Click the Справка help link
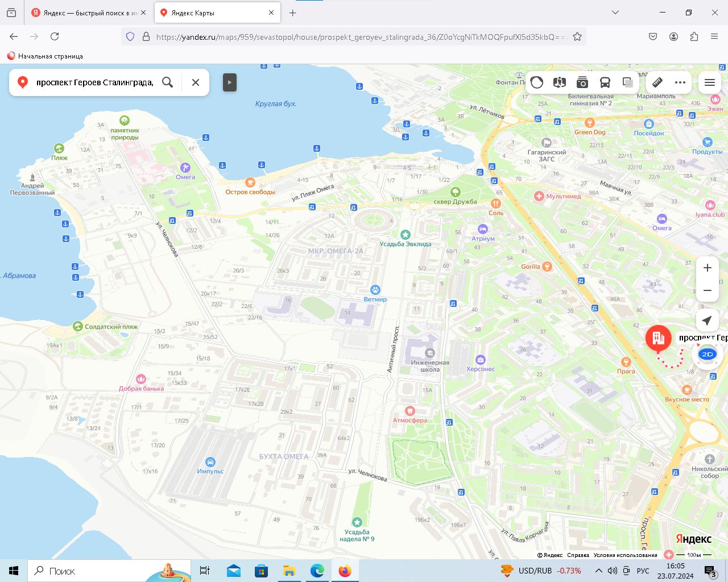 point(578,555)
